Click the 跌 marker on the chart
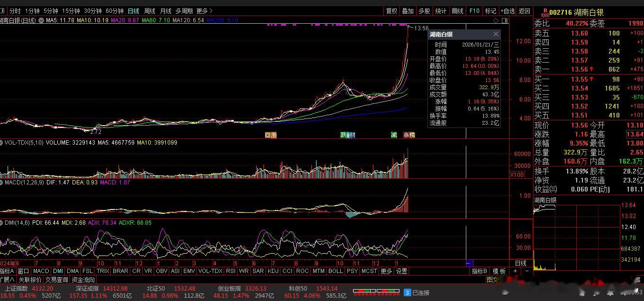 (x=343, y=135)
